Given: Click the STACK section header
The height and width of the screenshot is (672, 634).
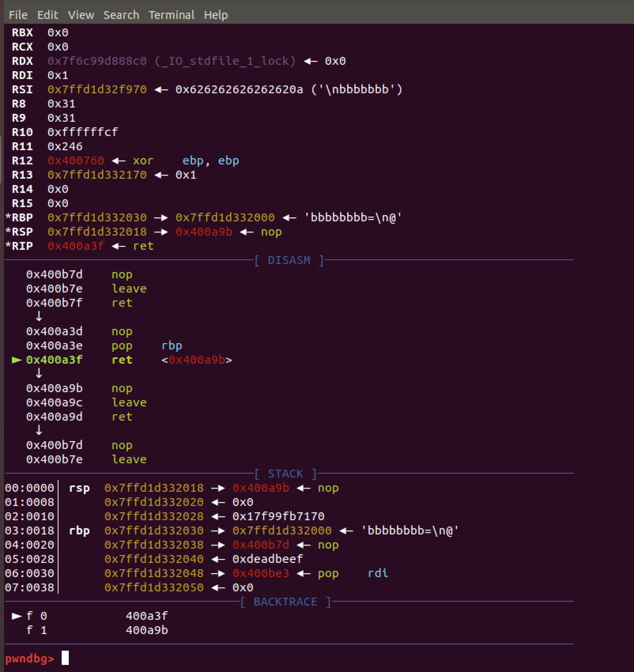Looking at the screenshot, I should (x=286, y=474).
